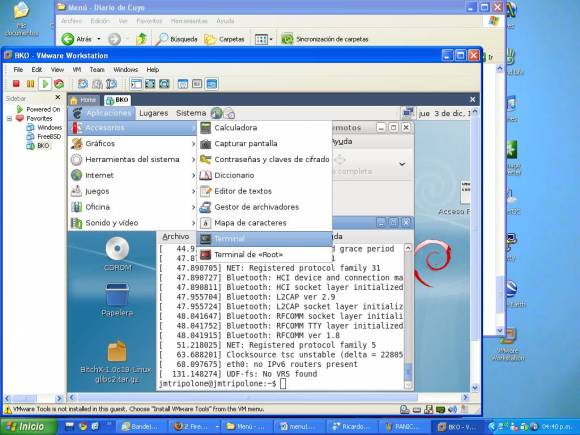The width and height of the screenshot is (580, 435).
Task: Open Editor de textos
Action: click(x=264, y=191)
